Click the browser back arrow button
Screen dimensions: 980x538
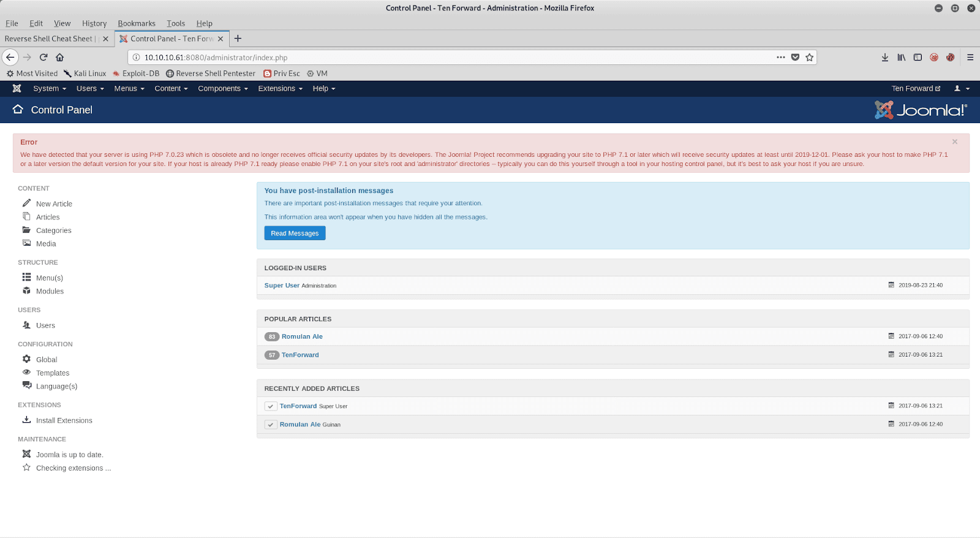[x=10, y=57]
